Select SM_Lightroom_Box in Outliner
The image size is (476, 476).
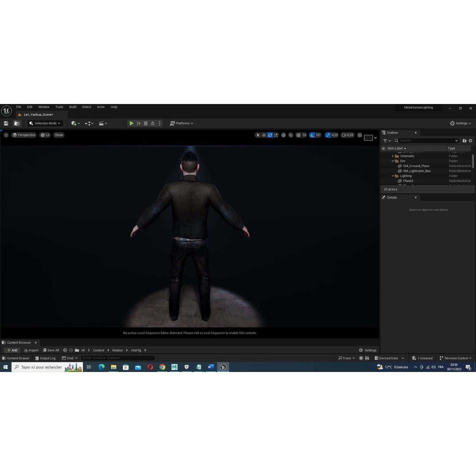pyautogui.click(x=417, y=171)
